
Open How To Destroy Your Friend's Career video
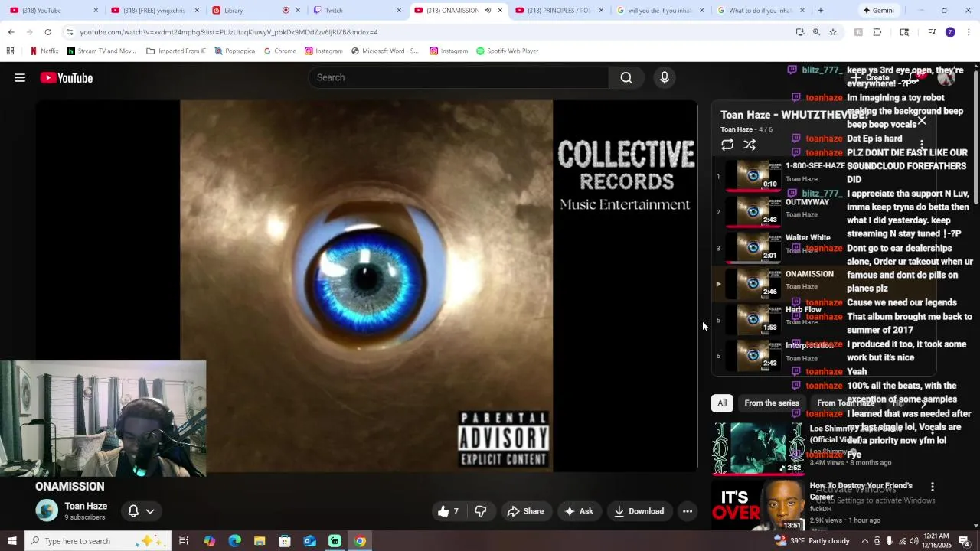pyautogui.click(x=861, y=491)
